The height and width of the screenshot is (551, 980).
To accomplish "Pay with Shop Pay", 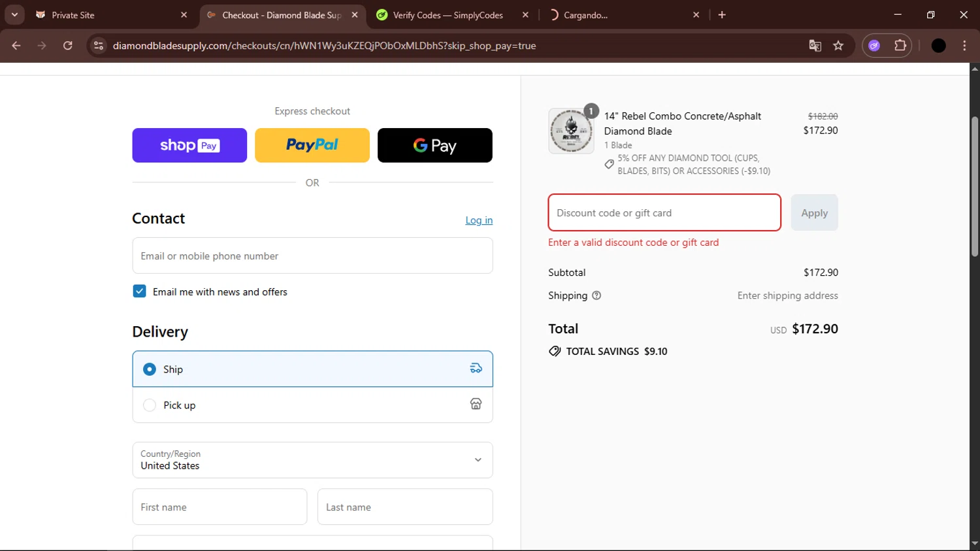I will coord(189,145).
